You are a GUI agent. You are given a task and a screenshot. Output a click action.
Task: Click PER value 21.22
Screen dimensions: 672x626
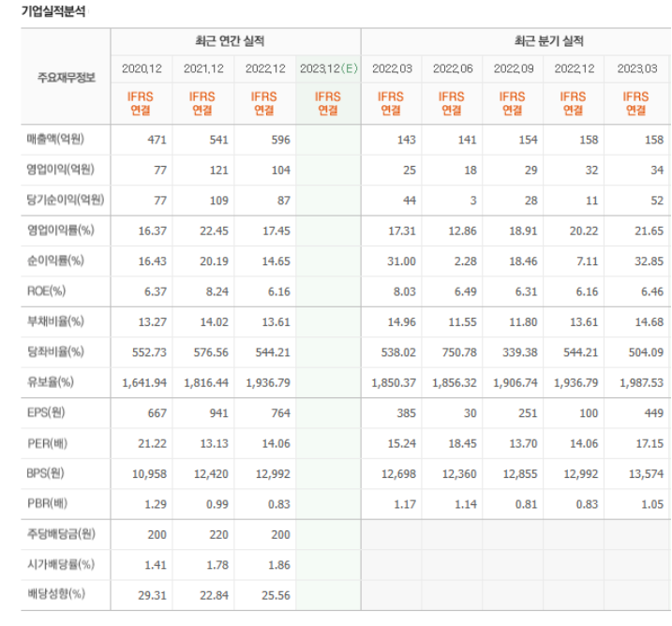(x=152, y=443)
